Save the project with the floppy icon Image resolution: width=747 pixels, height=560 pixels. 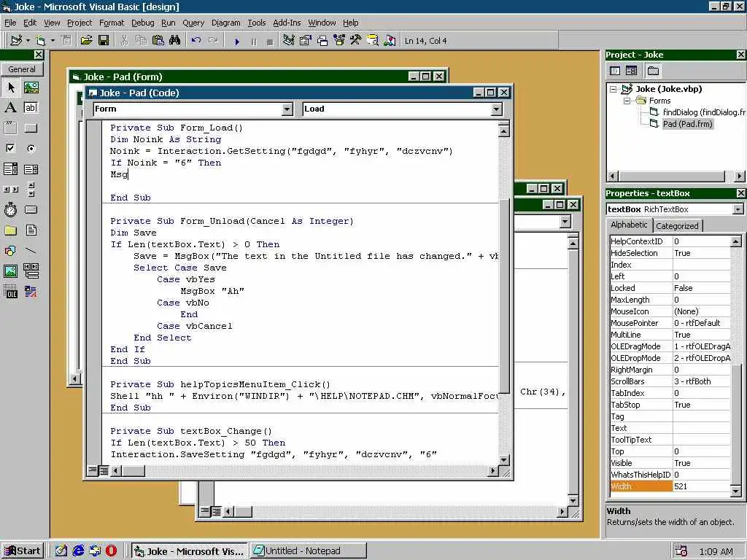(x=104, y=41)
